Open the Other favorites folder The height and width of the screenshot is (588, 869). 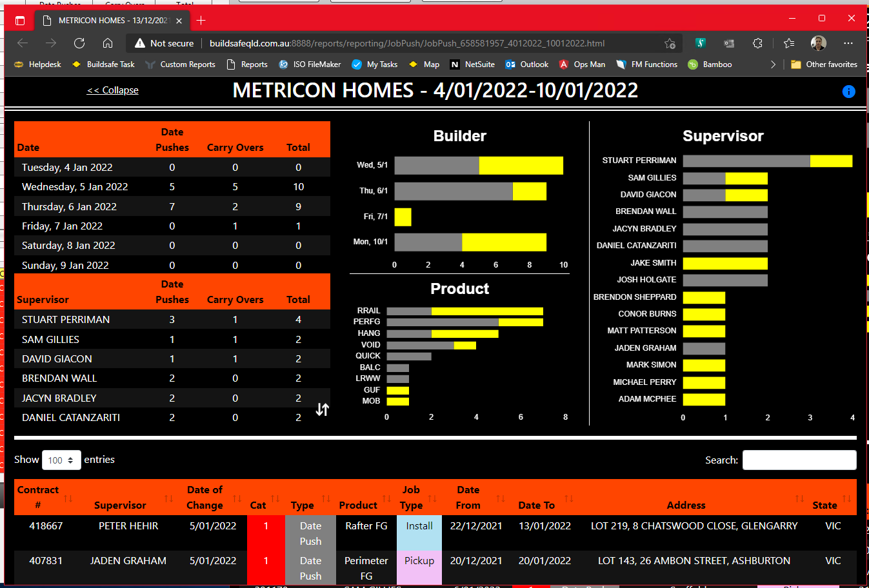(824, 64)
